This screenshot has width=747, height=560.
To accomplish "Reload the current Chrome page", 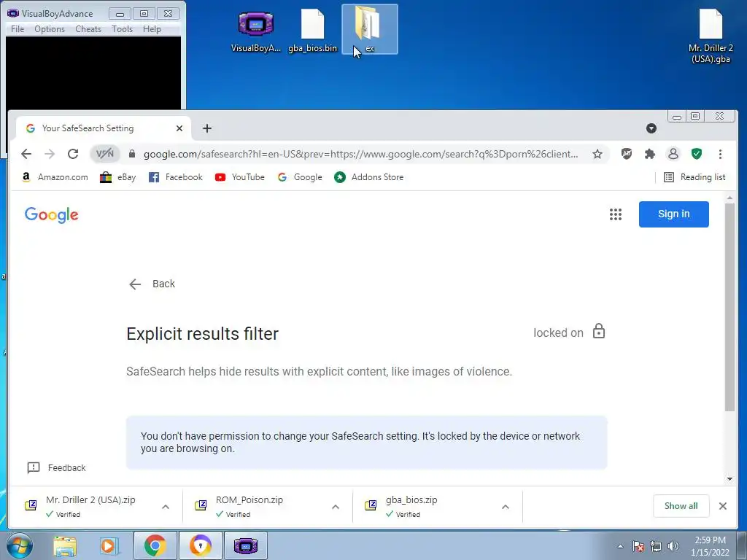I will point(73,154).
